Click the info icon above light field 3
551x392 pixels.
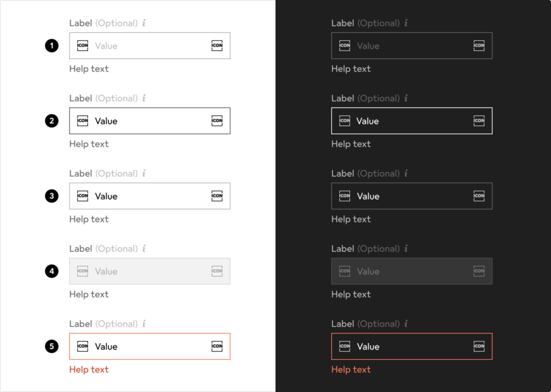pos(144,173)
